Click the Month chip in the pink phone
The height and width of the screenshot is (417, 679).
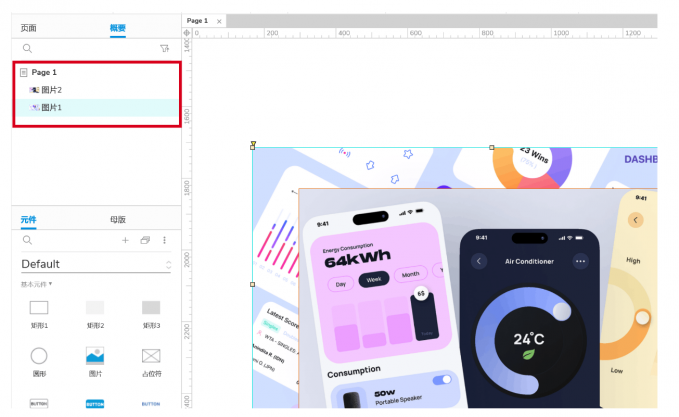pyautogui.click(x=411, y=274)
